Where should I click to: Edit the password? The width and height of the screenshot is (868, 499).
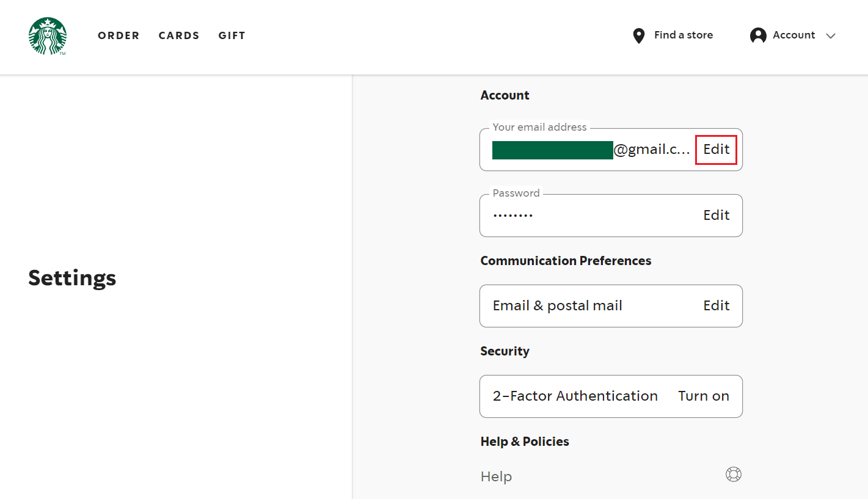pyautogui.click(x=717, y=215)
